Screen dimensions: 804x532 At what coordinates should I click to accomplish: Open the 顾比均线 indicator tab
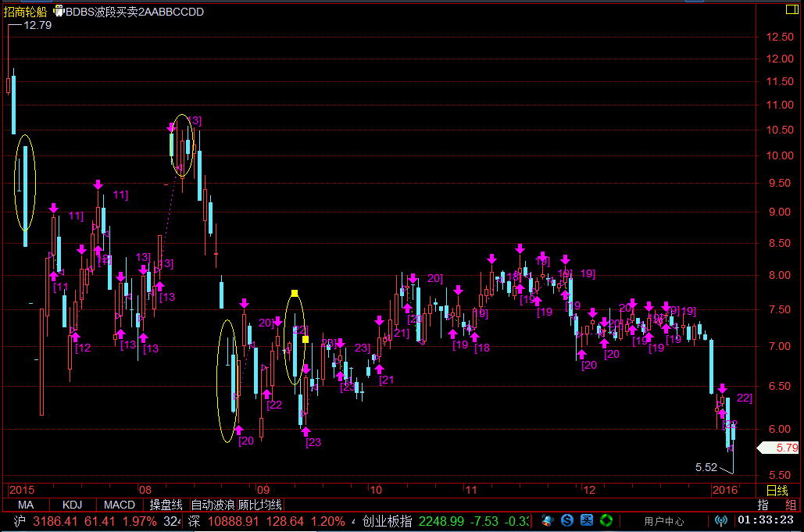click(259, 505)
